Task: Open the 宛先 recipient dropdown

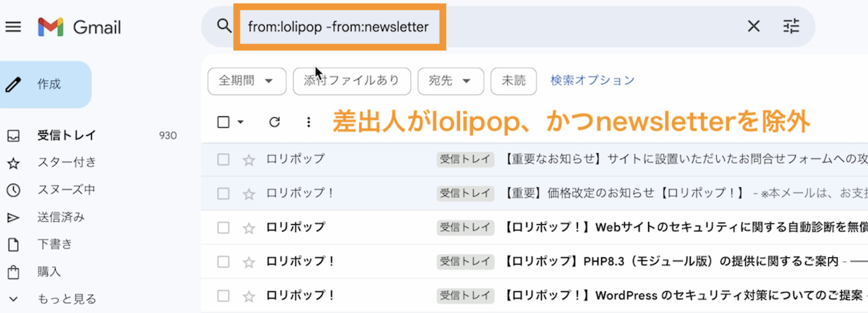Action: click(450, 81)
